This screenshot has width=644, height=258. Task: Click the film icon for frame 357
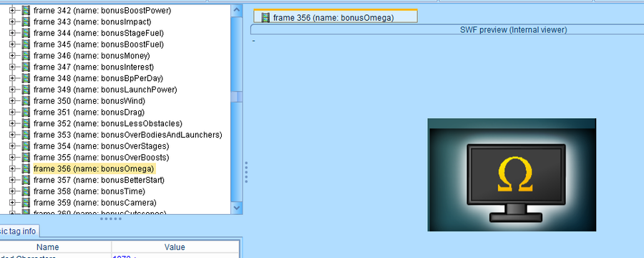[x=26, y=180]
